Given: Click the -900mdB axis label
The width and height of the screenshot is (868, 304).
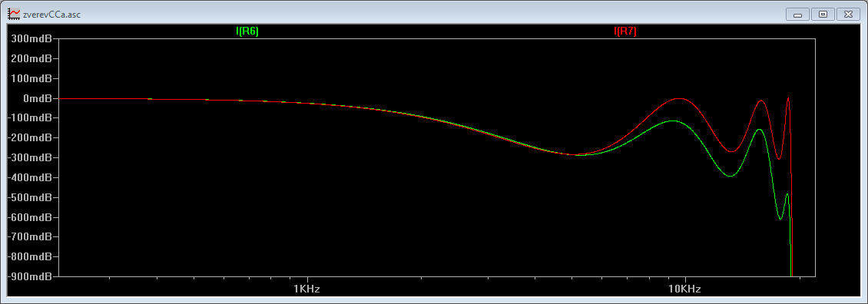Looking at the screenshot, I should point(30,276).
